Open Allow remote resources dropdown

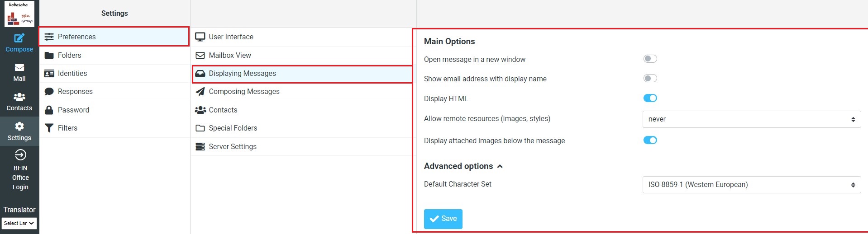[x=751, y=119]
